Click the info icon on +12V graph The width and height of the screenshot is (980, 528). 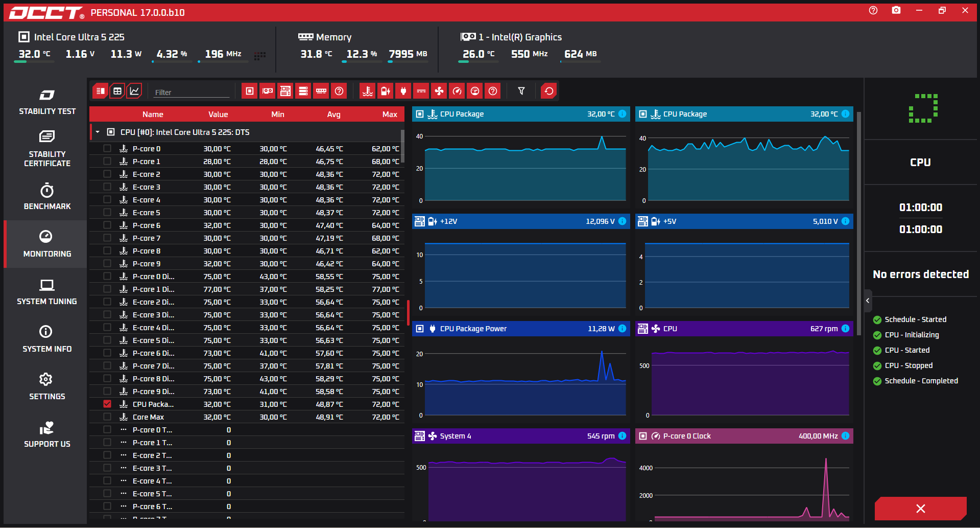point(623,221)
